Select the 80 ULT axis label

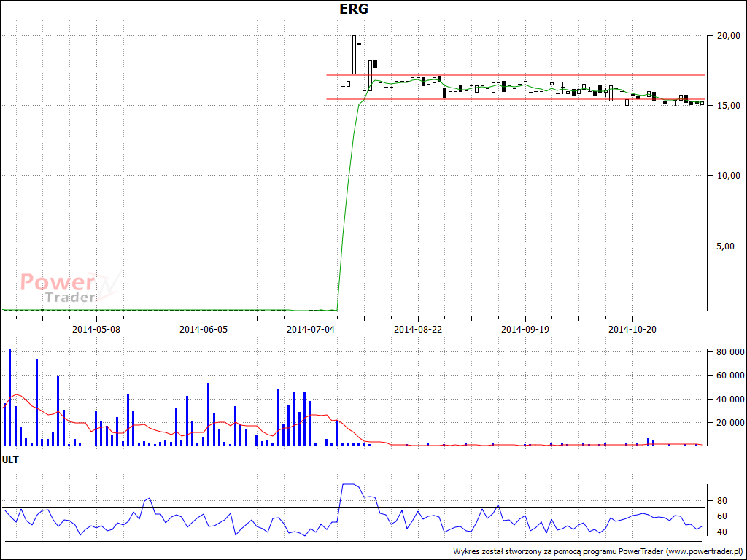[x=721, y=500]
